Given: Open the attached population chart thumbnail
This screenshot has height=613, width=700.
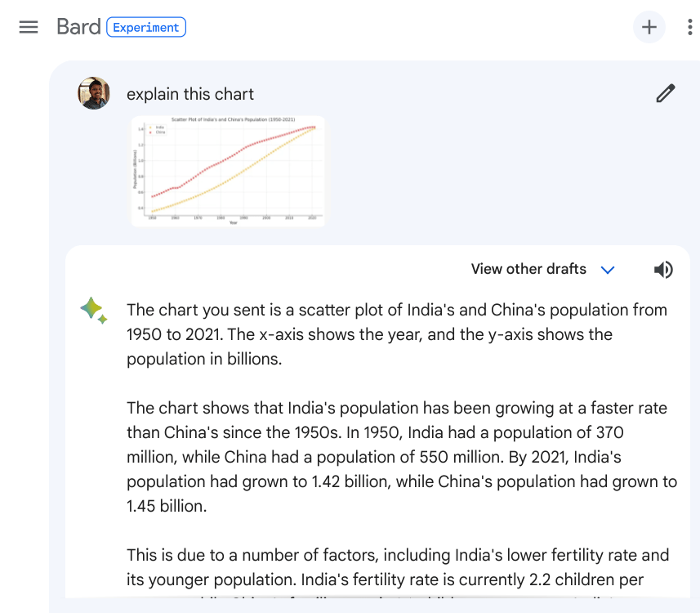Looking at the screenshot, I should tap(228, 171).
